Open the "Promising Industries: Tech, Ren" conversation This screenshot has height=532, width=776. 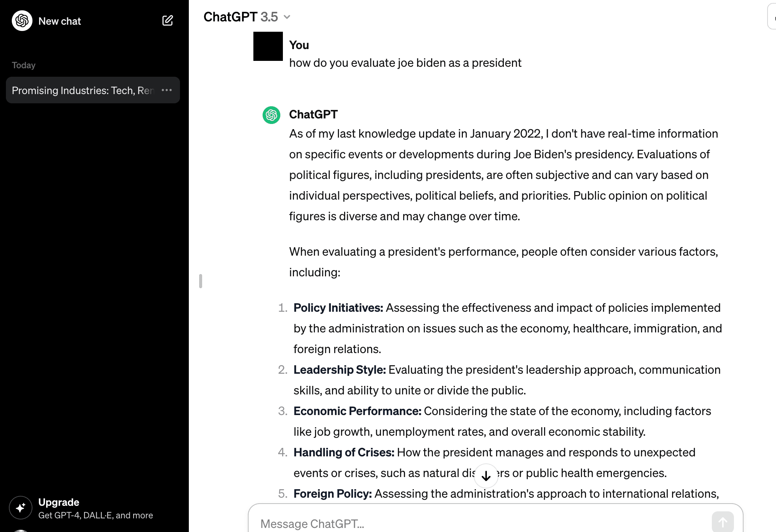(83, 90)
